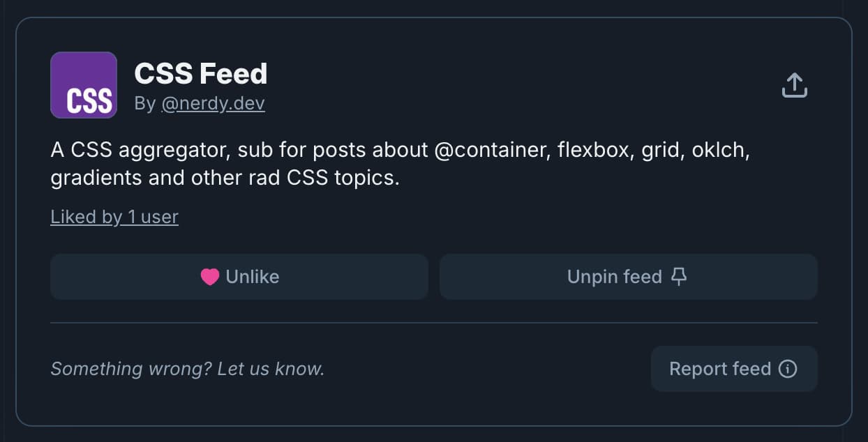Click the purple CSS Feed avatar
The width and height of the screenshot is (868, 442).
pyautogui.click(x=83, y=84)
